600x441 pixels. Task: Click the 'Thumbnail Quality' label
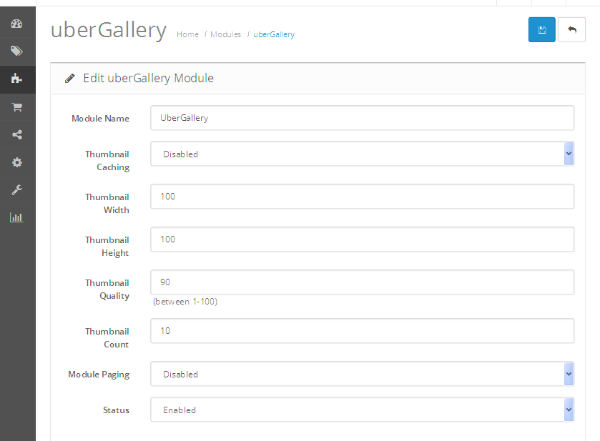pyautogui.click(x=107, y=289)
